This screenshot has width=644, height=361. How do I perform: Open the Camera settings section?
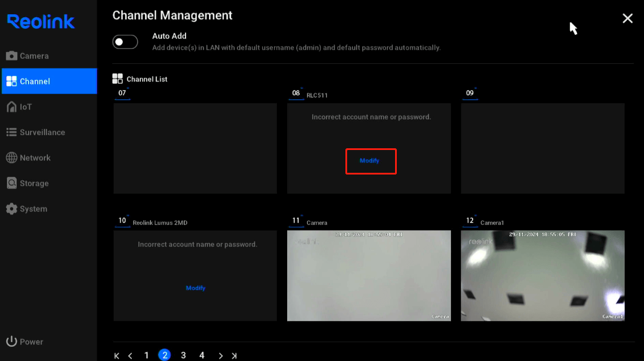point(27,56)
